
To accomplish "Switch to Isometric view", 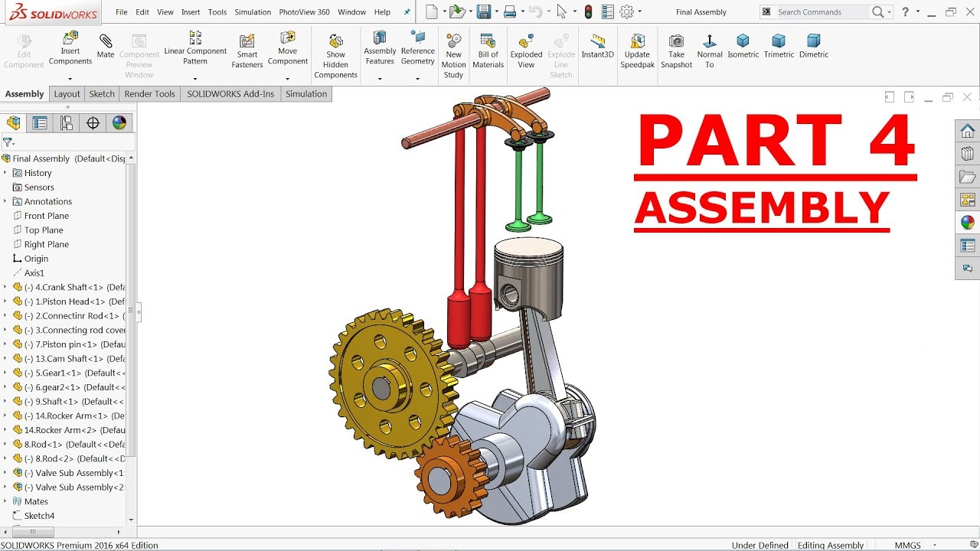I will tap(743, 46).
